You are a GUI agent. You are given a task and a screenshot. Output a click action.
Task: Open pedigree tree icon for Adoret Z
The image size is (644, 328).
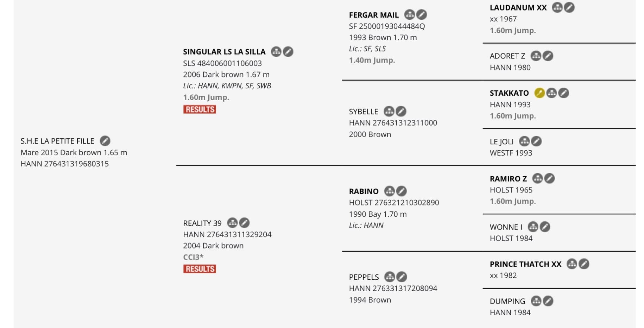click(x=536, y=56)
